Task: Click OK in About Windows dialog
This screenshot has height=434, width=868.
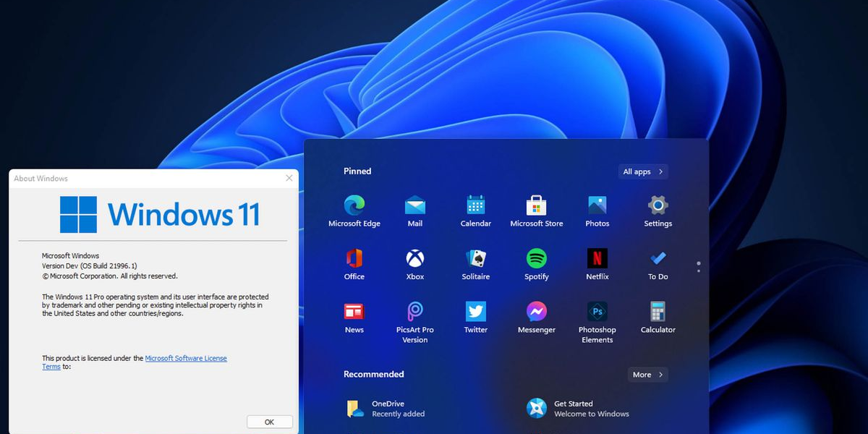Action: 270,422
